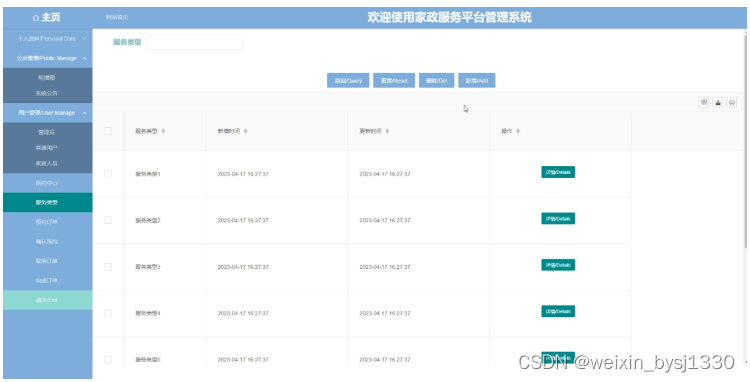Viewport: 750px width, 382px height.
Task: Check the box for row 服务类型4
Action: pyautogui.click(x=108, y=313)
